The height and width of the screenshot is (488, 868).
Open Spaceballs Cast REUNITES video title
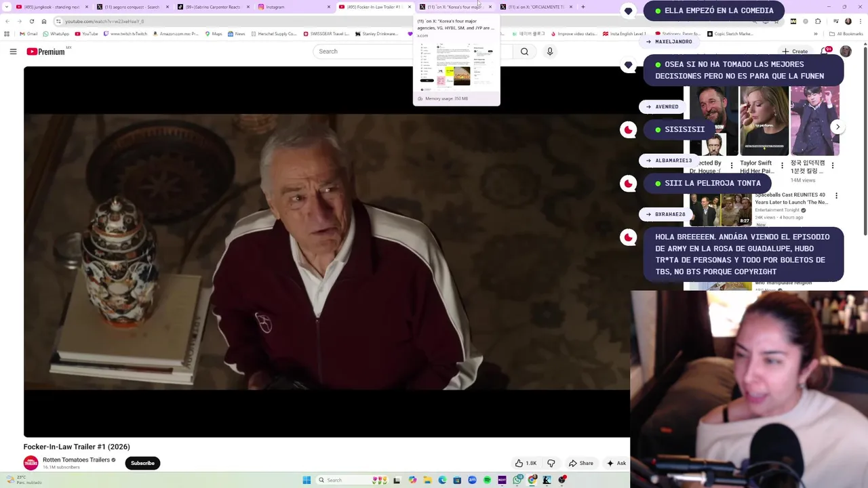(x=791, y=199)
